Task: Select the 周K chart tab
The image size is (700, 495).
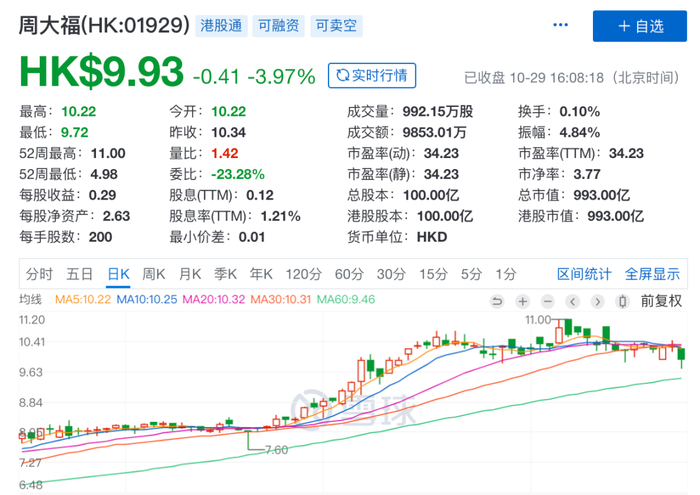Action: click(x=154, y=274)
